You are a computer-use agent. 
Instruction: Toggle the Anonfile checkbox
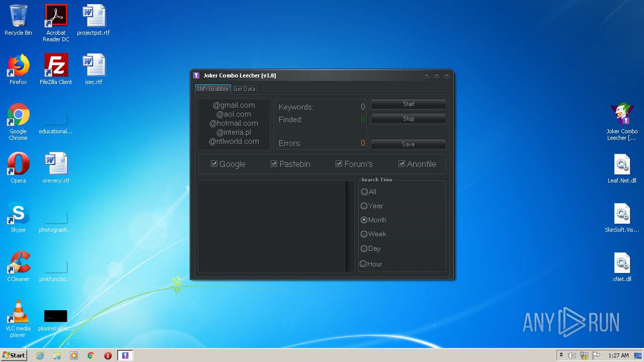pos(401,164)
